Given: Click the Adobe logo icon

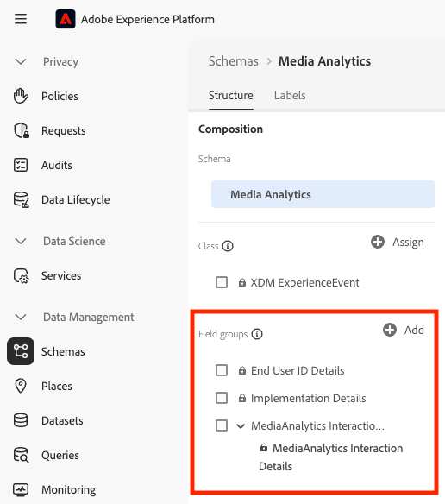Looking at the screenshot, I should [x=66, y=19].
